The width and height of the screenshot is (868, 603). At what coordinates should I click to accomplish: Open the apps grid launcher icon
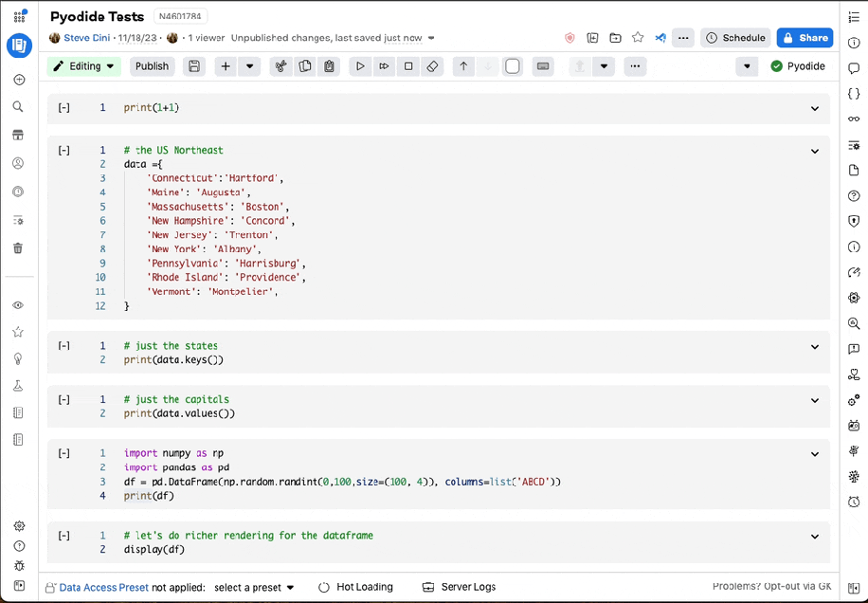click(x=19, y=17)
